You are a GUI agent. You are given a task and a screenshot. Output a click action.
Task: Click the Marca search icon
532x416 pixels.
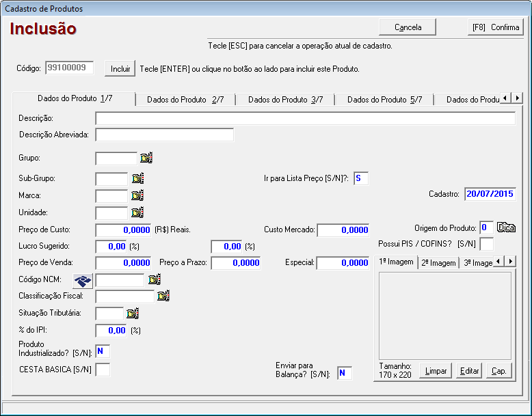click(137, 196)
